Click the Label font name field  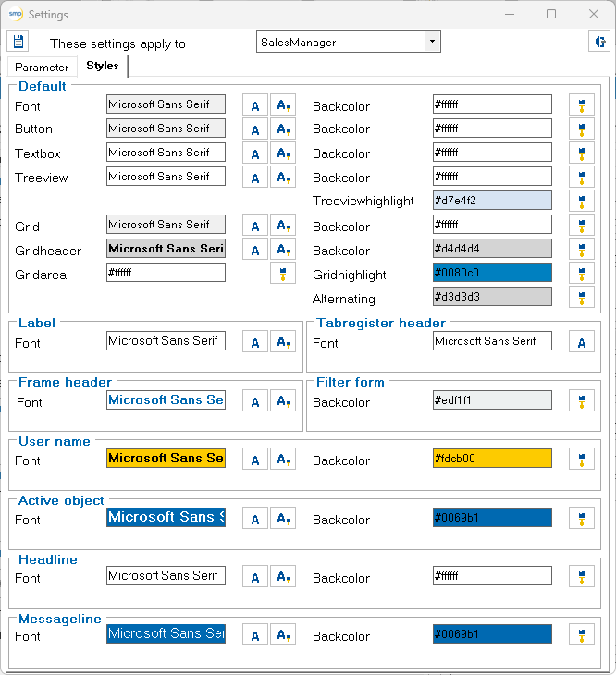pos(166,341)
